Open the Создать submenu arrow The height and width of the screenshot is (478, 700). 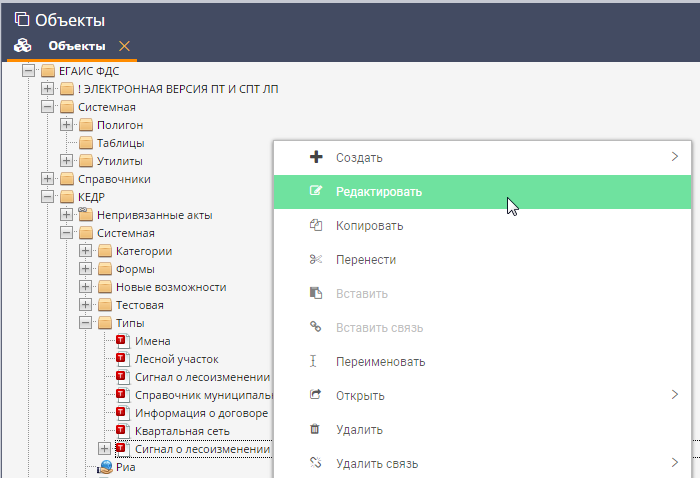click(x=675, y=157)
